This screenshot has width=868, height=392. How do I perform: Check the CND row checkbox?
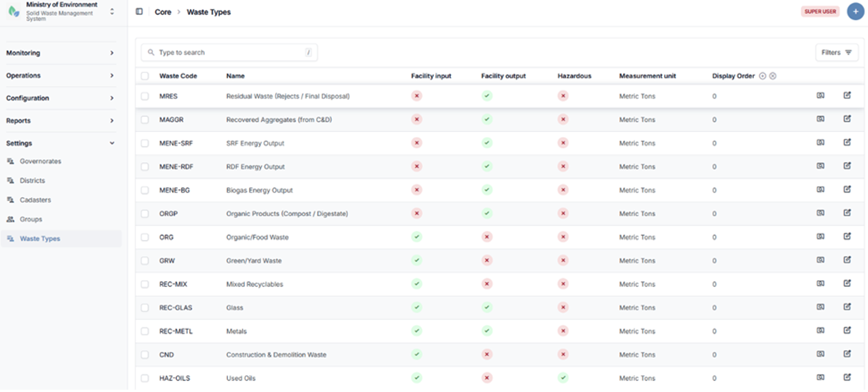coord(145,355)
